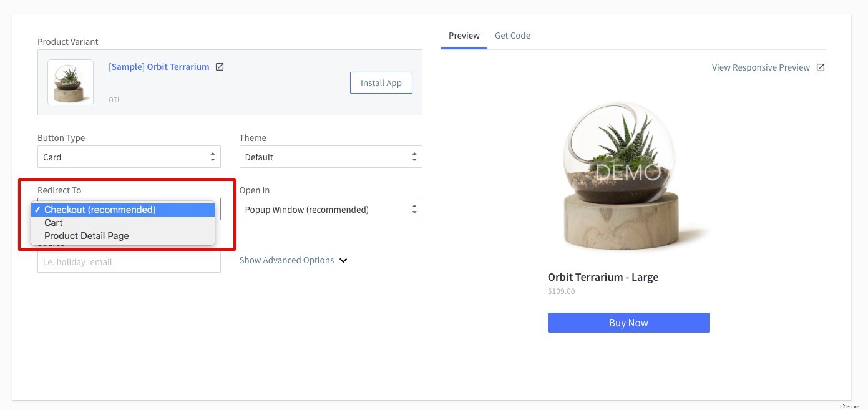Open the Open In dropdown

tap(324, 209)
